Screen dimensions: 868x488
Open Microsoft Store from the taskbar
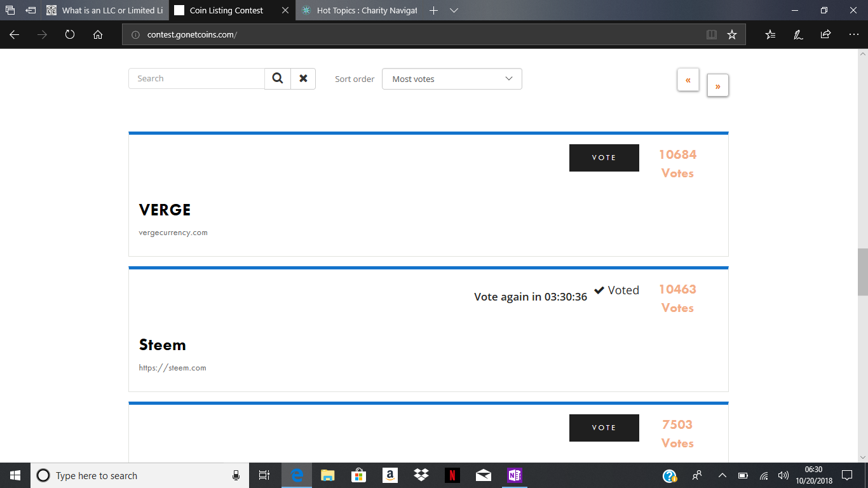click(x=358, y=475)
